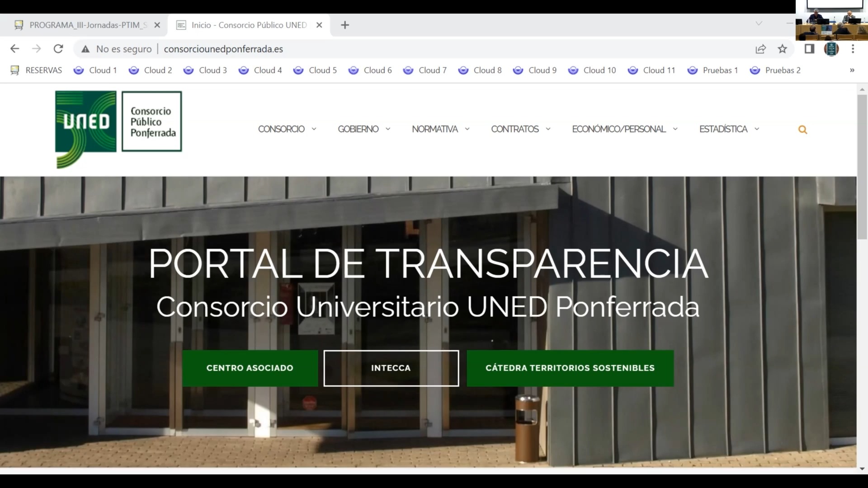This screenshot has height=488, width=868.
Task: Expand the CONTRATOS menu
Action: (521, 129)
